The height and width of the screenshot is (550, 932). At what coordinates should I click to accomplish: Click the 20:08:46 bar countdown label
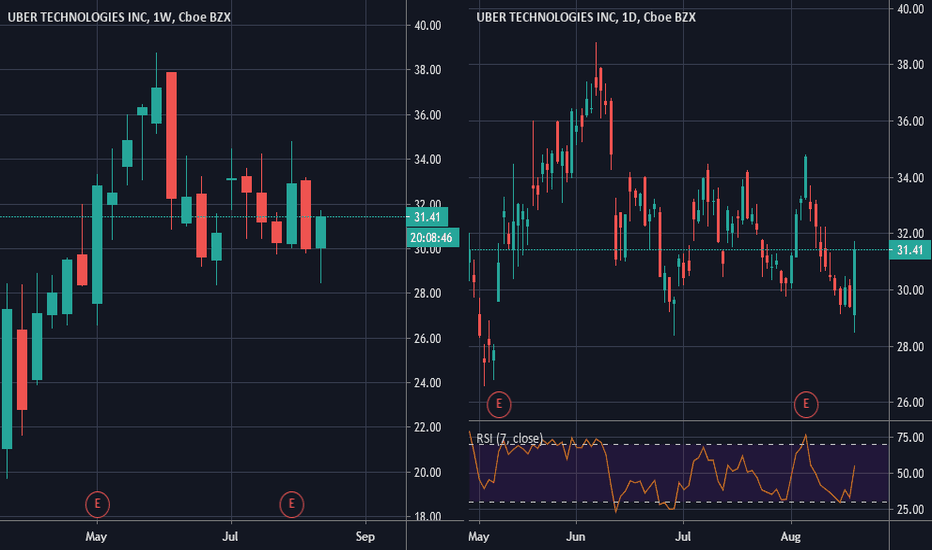coord(431,238)
